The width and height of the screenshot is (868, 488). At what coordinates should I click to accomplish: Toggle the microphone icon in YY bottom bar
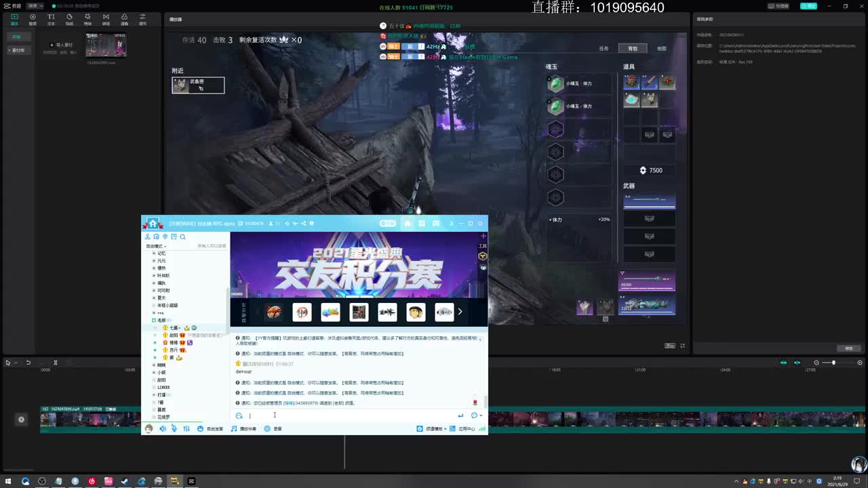pyautogui.click(x=174, y=428)
